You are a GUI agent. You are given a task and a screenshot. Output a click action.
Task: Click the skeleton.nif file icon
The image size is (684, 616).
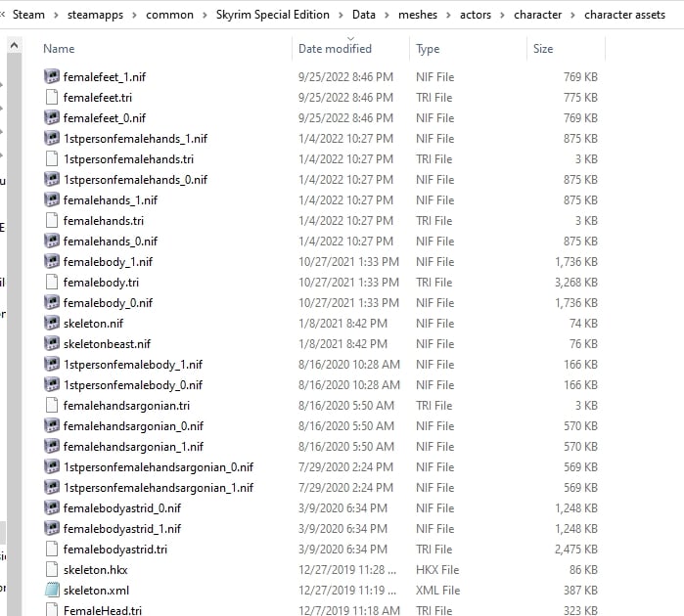click(x=52, y=323)
